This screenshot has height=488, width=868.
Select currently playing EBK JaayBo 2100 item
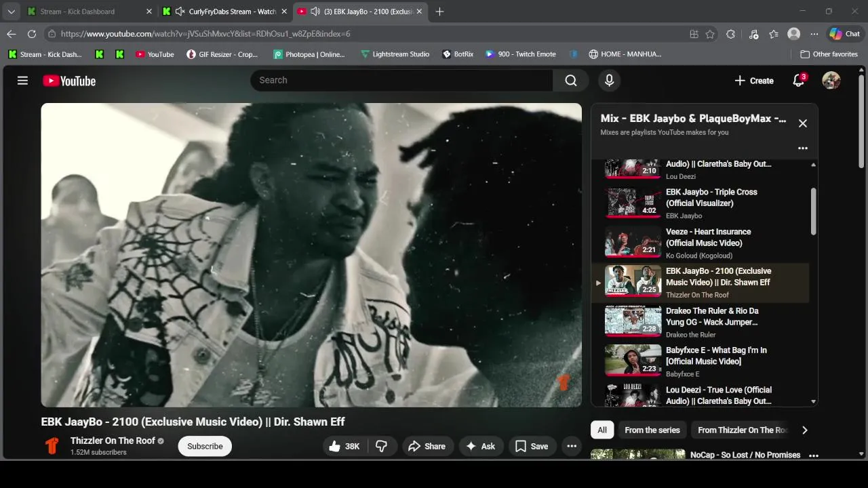tap(700, 283)
